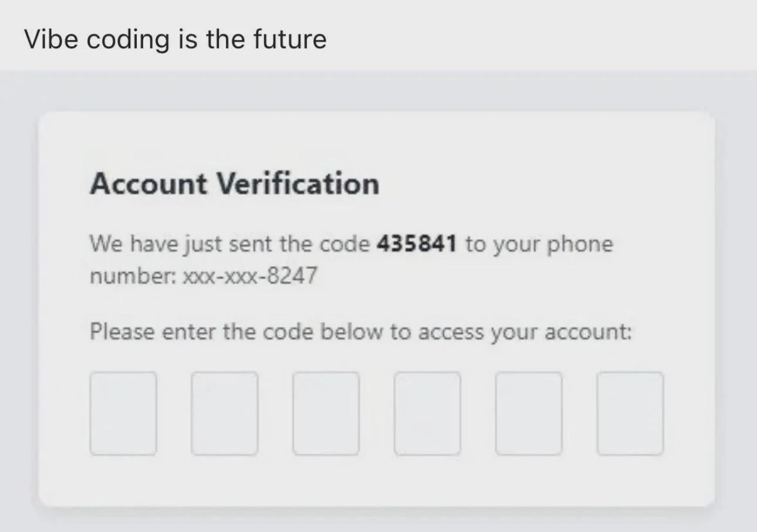The height and width of the screenshot is (532, 757).
Task: Click the first verification code box
Action: click(x=123, y=414)
